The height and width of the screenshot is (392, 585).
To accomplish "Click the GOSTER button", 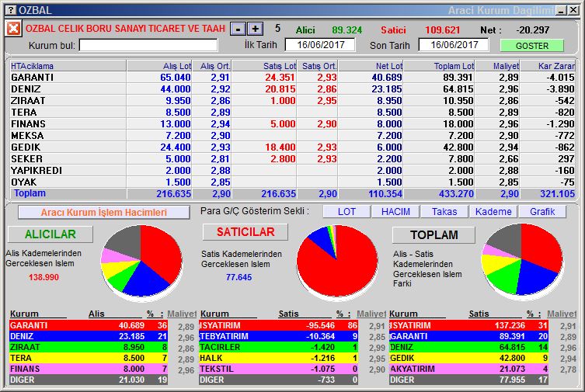I will pyautogui.click(x=531, y=46).
